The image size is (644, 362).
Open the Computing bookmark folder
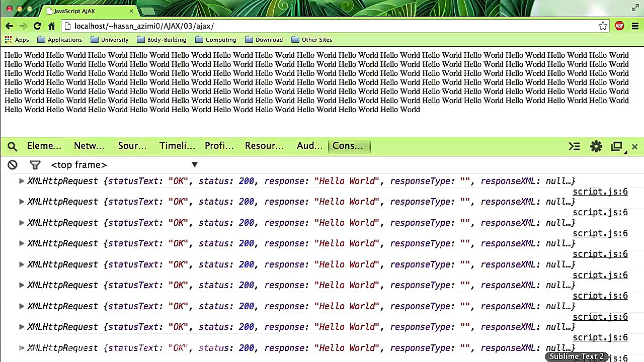click(215, 40)
